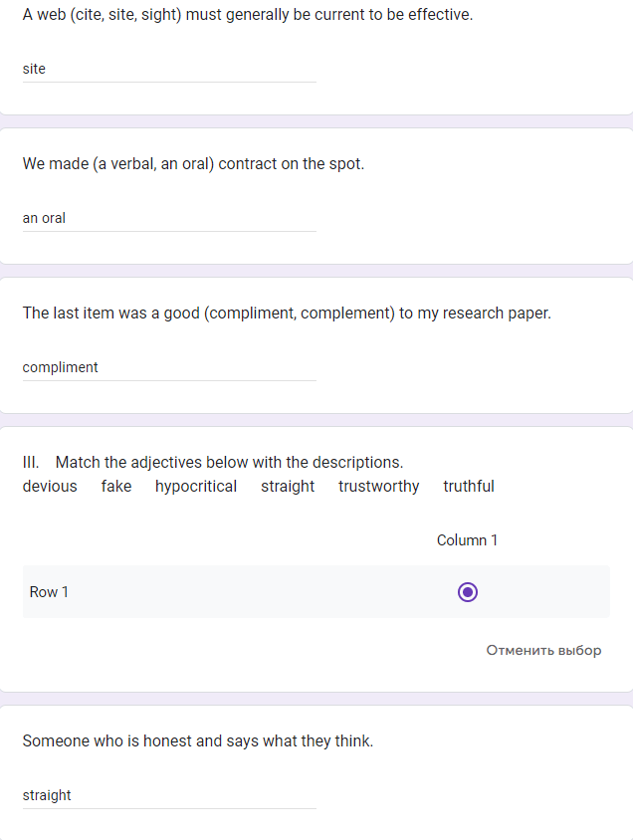Click the adjective "truthful" in the word list

click(x=469, y=487)
